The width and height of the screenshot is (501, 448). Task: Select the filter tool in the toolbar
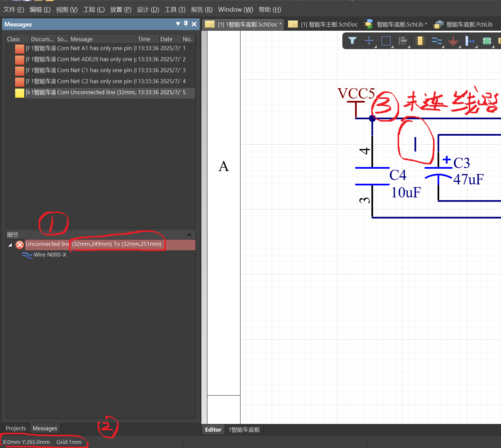coord(352,41)
